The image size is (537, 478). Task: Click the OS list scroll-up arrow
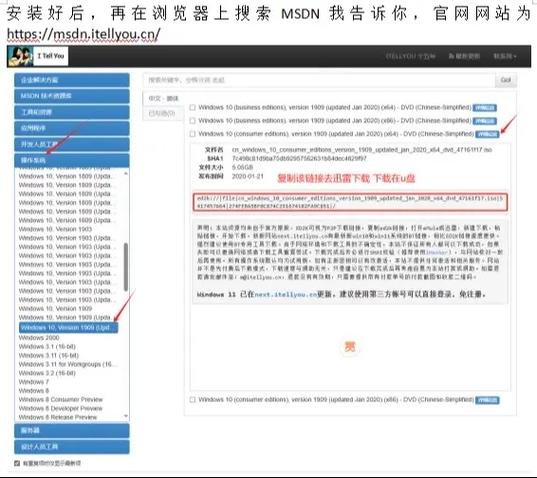126,173
